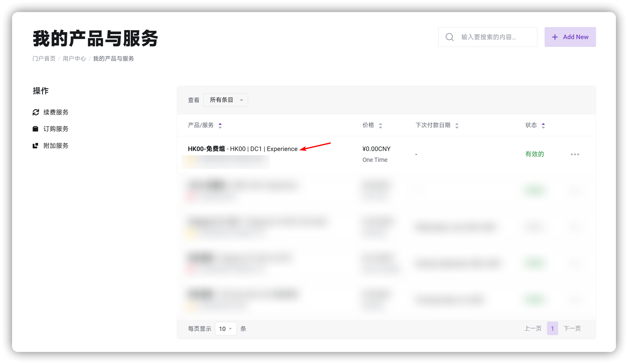This screenshot has height=364, width=628.
Task: Go to next page 下一页
Action: pyautogui.click(x=572, y=329)
